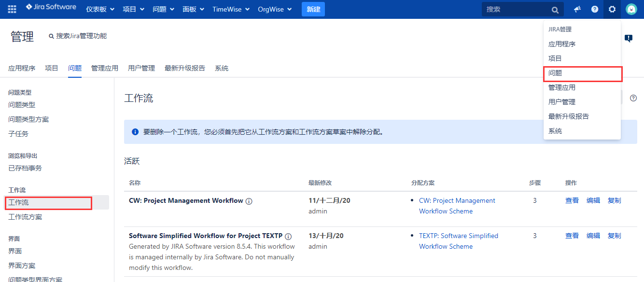Click the settings gear icon
Image resolution: width=644 pixels, height=282 pixels.
612,9
